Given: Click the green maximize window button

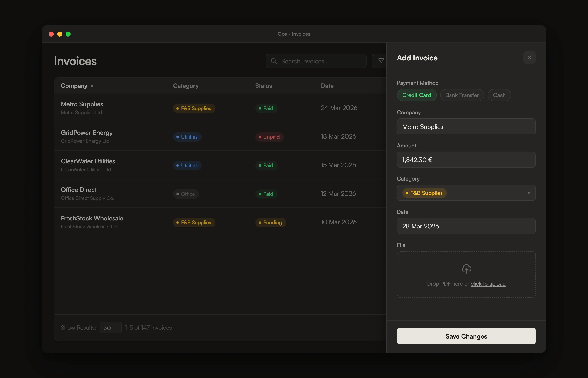Looking at the screenshot, I should (x=68, y=34).
